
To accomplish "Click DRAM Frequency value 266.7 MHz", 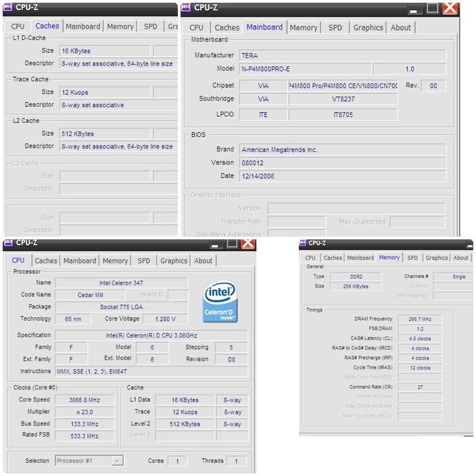I will tap(420, 319).
